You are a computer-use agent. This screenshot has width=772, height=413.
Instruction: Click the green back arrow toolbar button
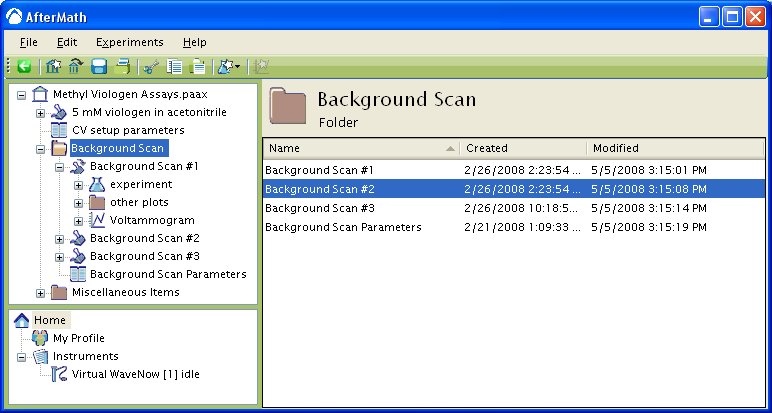point(24,66)
